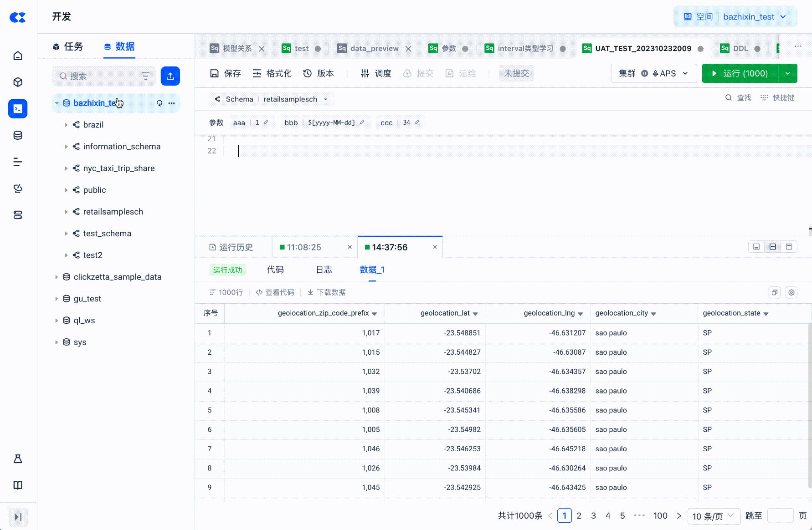Refresh the bazhixin_test workspace
Screen dimensions: 812x530
coord(159,103)
